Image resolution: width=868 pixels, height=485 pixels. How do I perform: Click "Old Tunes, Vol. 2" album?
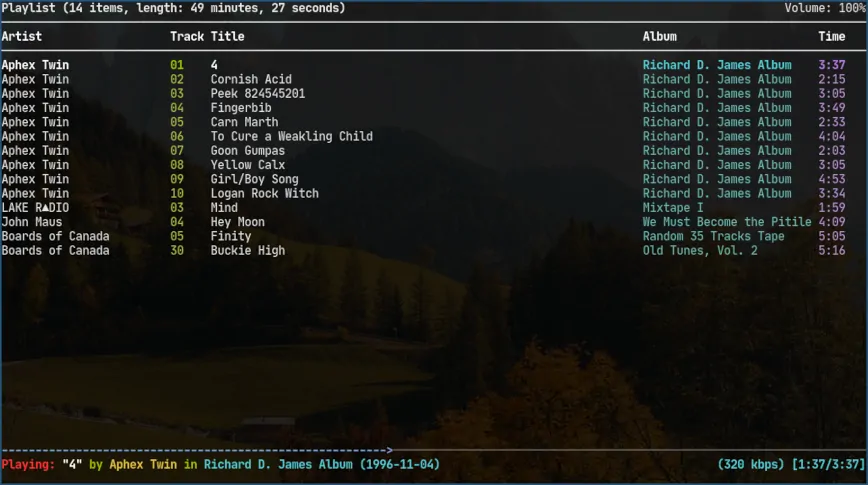tap(700, 251)
